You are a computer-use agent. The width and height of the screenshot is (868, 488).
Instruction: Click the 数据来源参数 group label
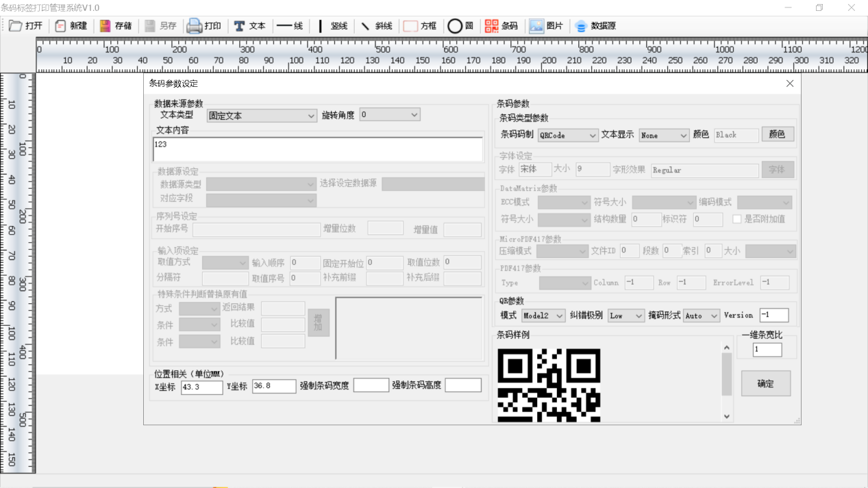click(178, 103)
